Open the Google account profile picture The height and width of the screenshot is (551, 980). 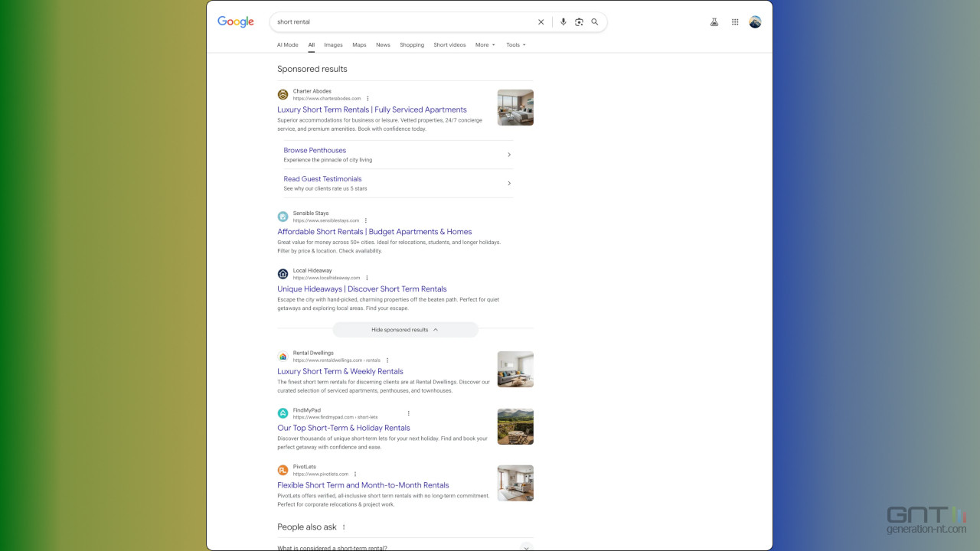pyautogui.click(x=755, y=22)
